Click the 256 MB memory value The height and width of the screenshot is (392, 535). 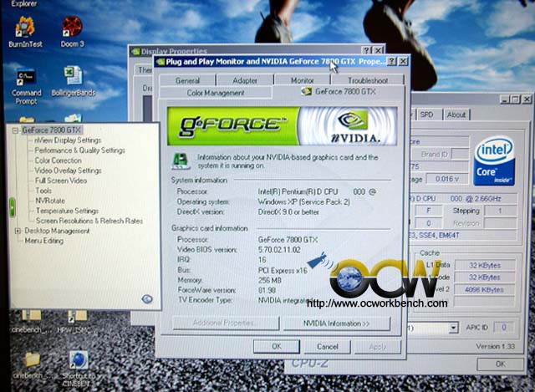269,281
